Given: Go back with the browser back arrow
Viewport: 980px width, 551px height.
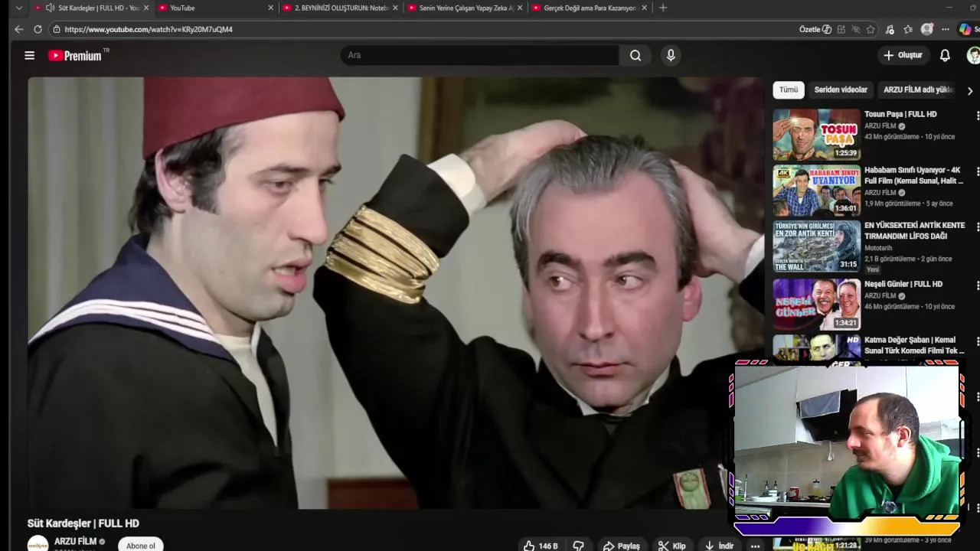Looking at the screenshot, I should [19, 29].
